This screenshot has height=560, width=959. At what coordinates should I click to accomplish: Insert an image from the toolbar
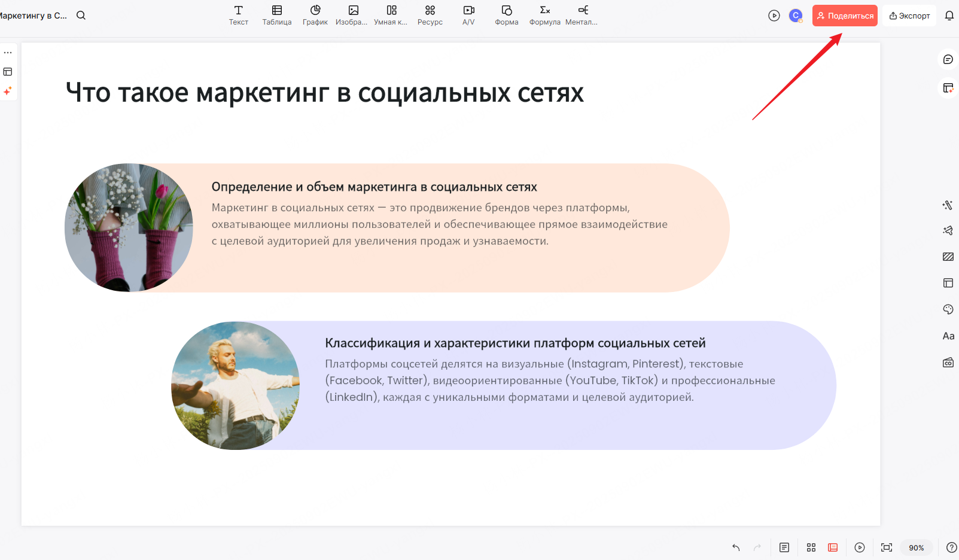click(x=352, y=15)
